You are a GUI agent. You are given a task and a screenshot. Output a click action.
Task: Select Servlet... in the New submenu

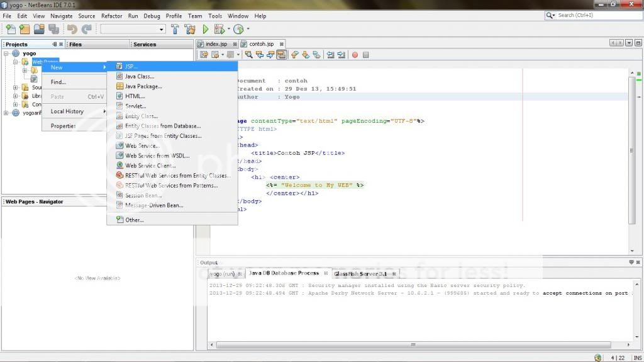tap(135, 106)
